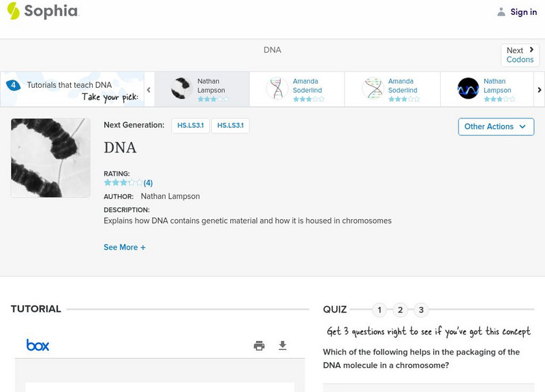Expand description with See More +
The height and width of the screenshot is (392, 545).
click(125, 248)
